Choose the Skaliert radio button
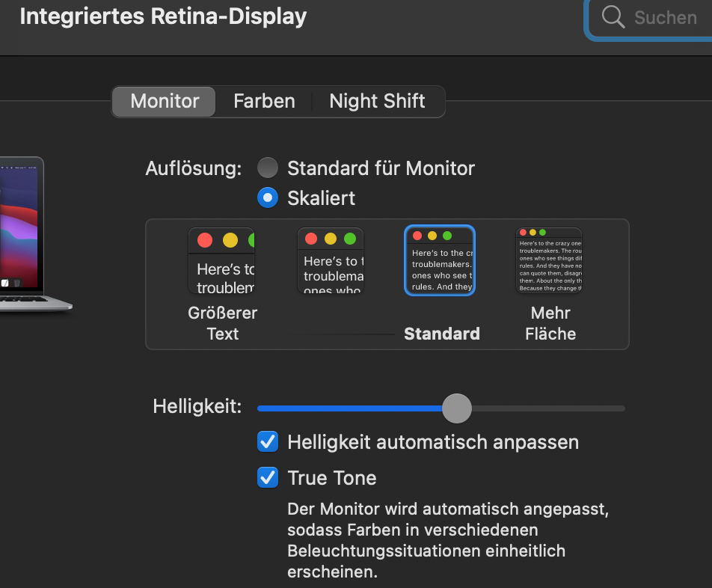The height and width of the screenshot is (588, 712). point(268,197)
